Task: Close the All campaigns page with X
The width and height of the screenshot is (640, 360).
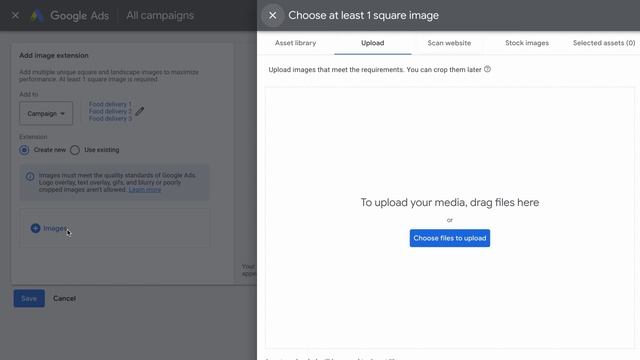Action: 15,16
